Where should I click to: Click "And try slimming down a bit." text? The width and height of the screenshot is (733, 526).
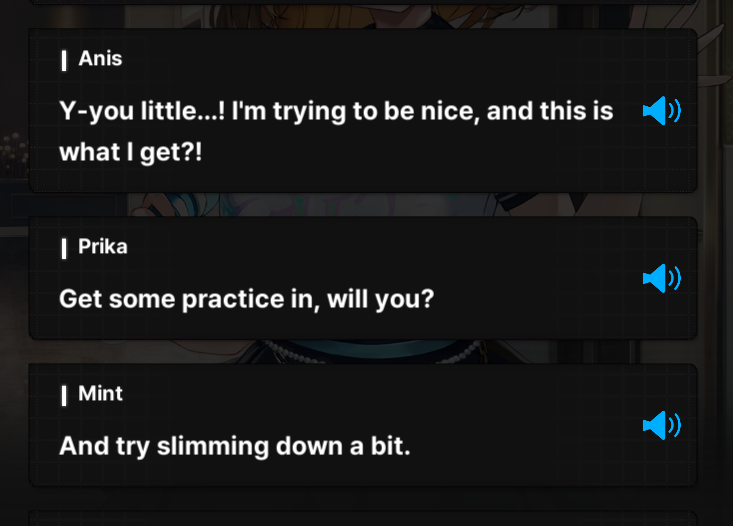point(235,446)
